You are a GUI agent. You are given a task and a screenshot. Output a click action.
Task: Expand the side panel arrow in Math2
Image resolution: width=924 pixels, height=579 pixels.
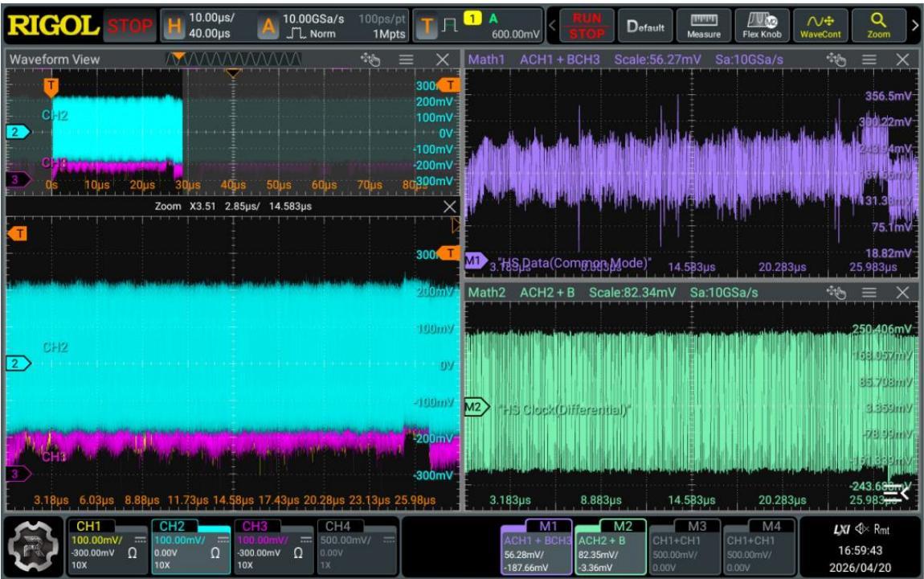[897, 493]
